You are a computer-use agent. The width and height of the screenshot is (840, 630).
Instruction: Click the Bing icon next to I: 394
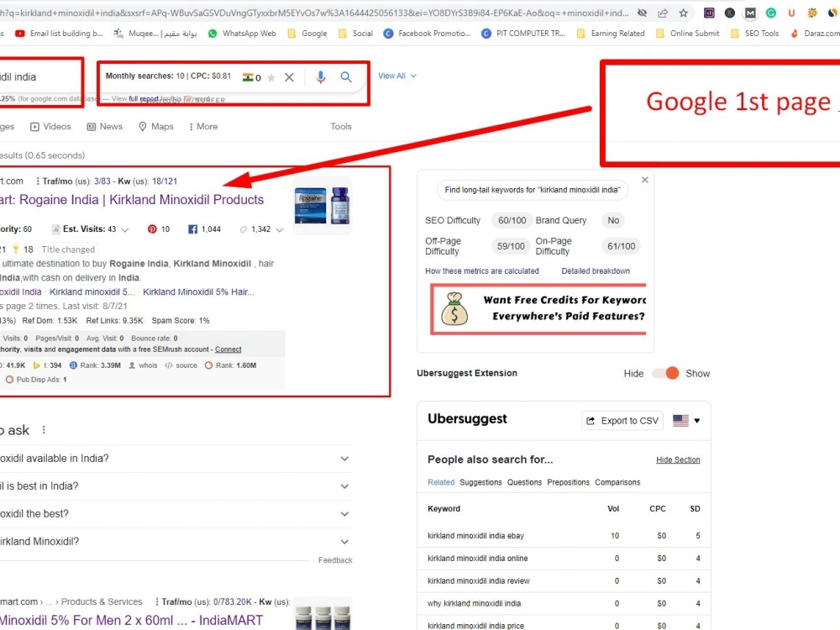tap(36, 365)
